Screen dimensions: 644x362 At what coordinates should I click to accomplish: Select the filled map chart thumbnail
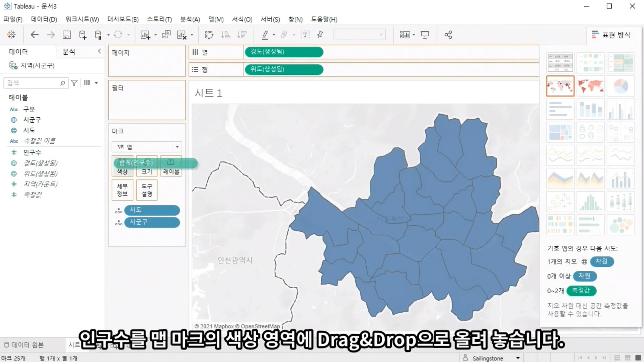click(x=590, y=86)
